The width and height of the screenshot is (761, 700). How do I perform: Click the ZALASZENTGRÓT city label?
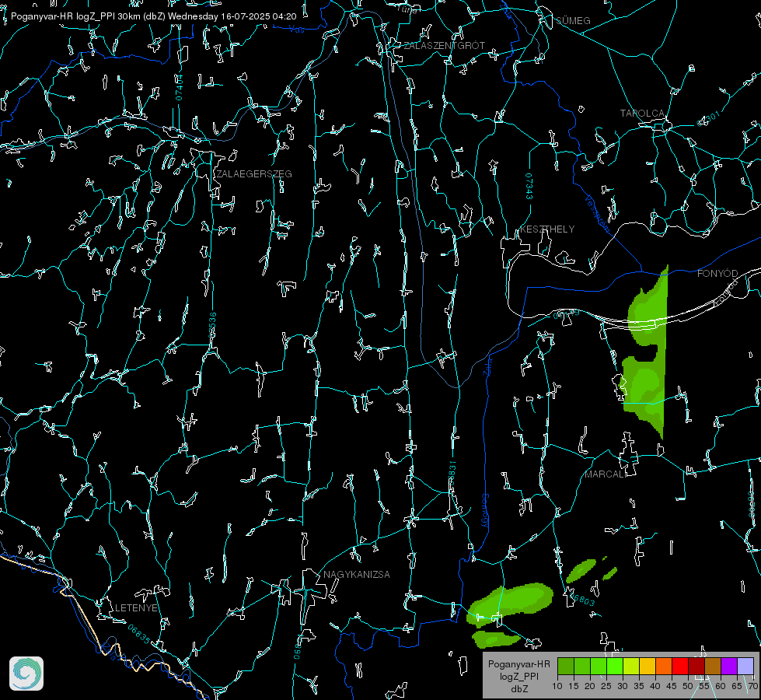(444, 46)
